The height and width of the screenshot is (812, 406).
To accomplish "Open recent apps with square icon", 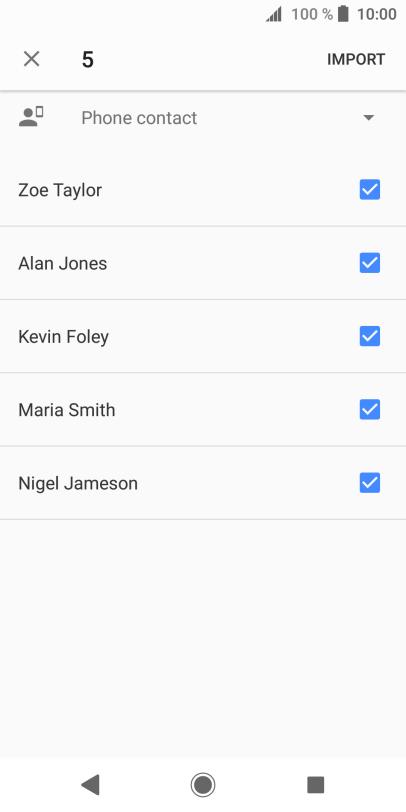I will pos(315,785).
